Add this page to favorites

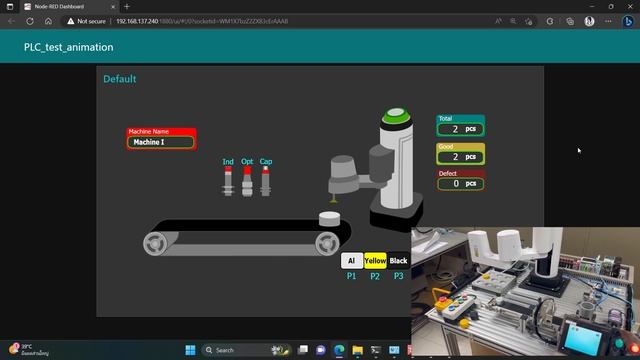pyautogui.click(x=529, y=21)
